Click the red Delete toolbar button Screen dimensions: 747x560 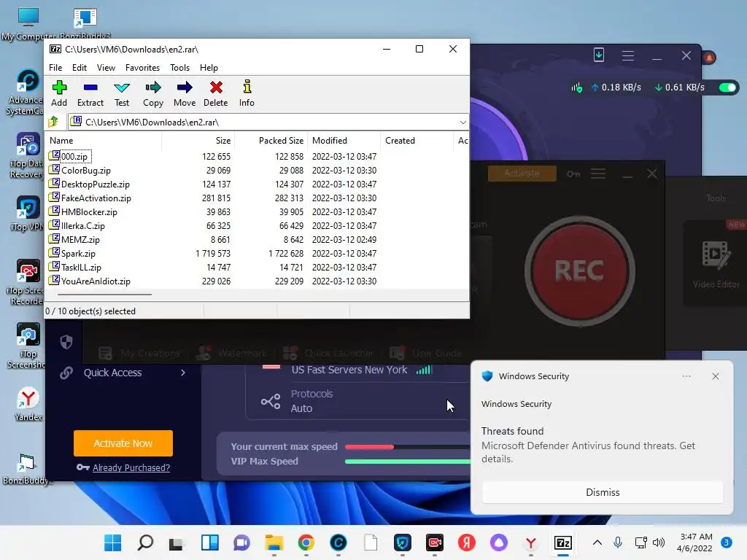coord(216,93)
